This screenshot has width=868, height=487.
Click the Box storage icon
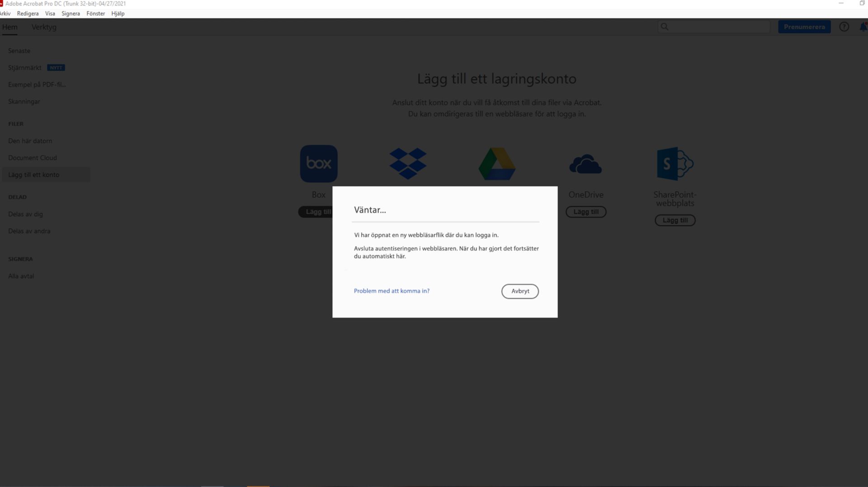tap(318, 163)
